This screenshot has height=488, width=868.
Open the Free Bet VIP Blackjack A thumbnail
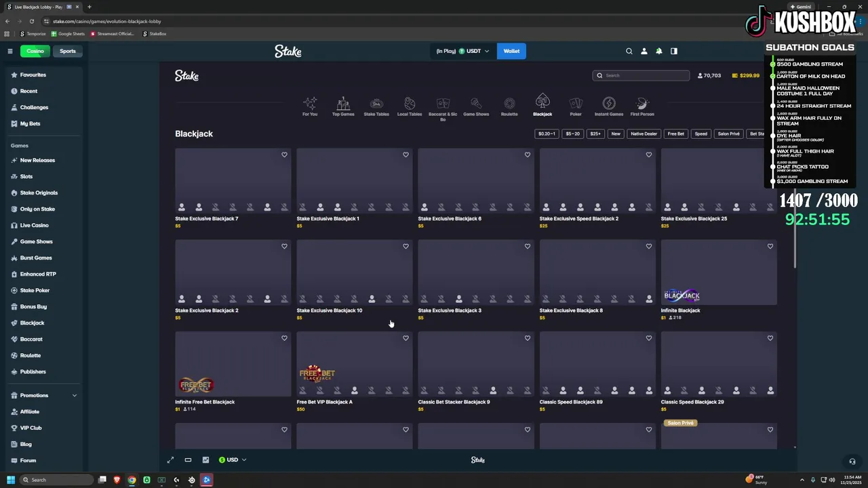(354, 364)
